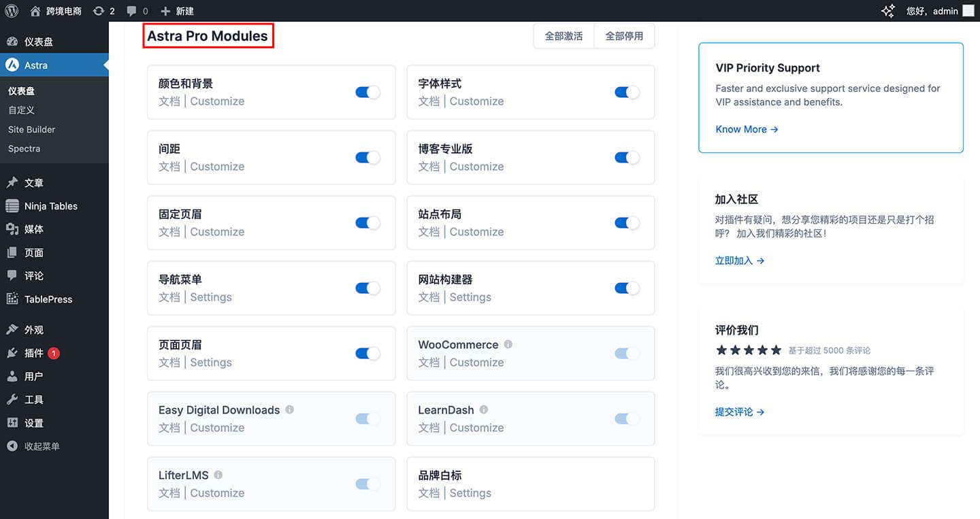Click the Ninja Tables icon
This screenshot has height=519, width=980.
click(x=12, y=206)
